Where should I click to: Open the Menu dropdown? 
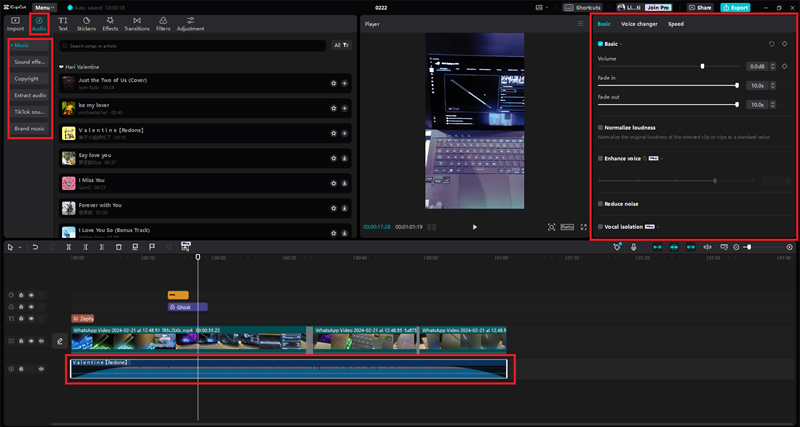pos(44,7)
